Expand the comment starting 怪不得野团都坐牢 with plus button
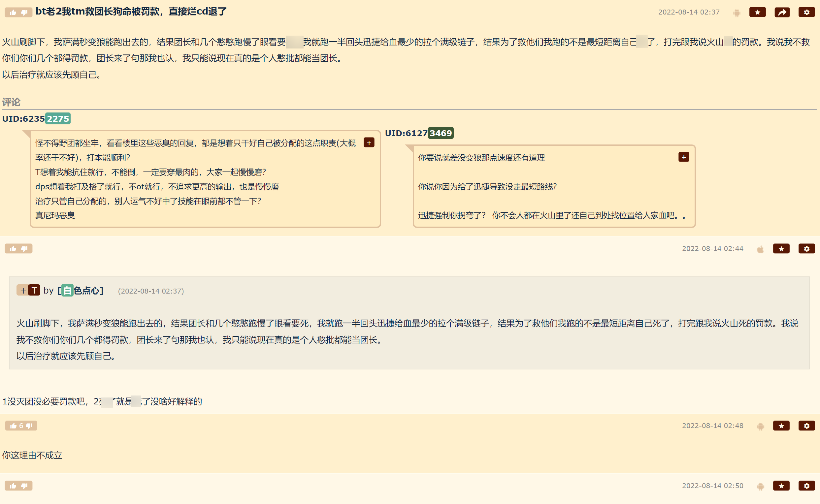The height and width of the screenshot is (504, 820). click(x=369, y=143)
